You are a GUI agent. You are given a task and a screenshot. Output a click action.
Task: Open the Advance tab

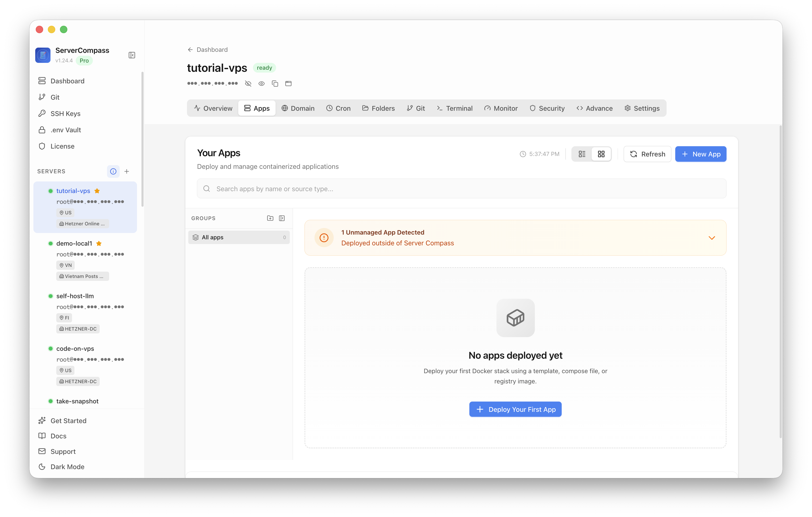coord(595,108)
